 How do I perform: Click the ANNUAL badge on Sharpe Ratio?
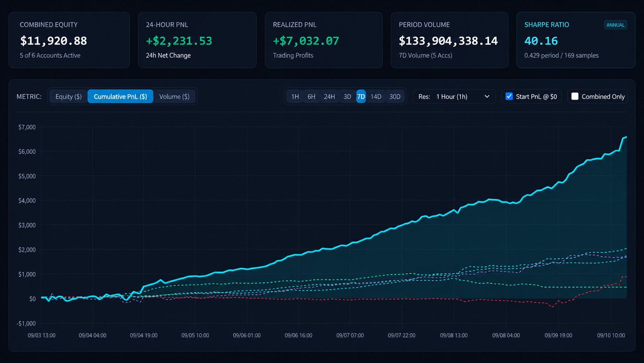coord(615,25)
